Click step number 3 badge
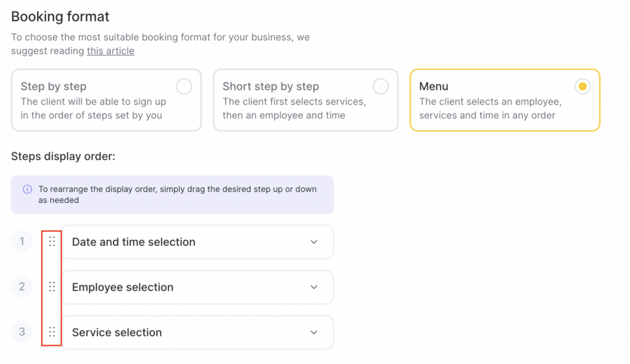The height and width of the screenshot is (364, 630). coord(21,332)
